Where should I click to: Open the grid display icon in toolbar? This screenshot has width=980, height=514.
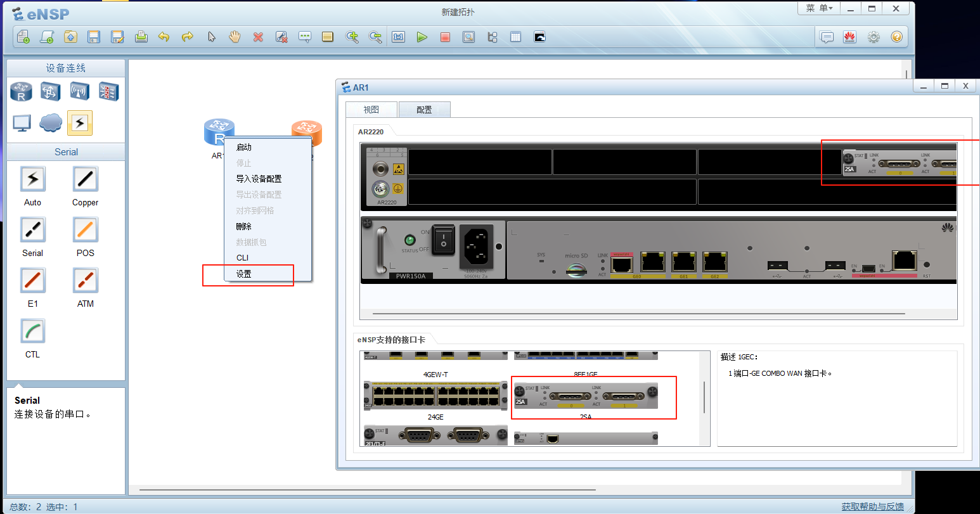click(515, 37)
